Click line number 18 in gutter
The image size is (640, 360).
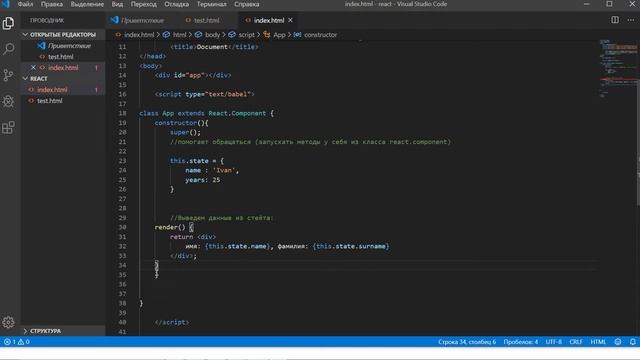coord(122,113)
